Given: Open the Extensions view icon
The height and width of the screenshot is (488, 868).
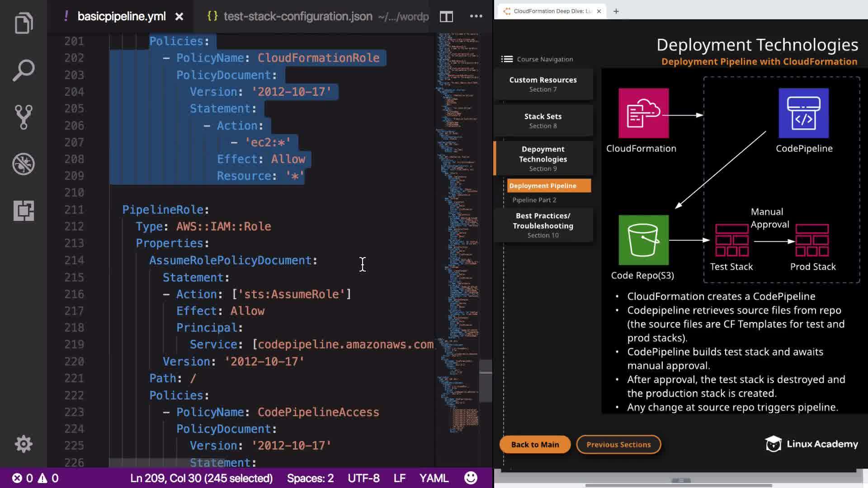Looking at the screenshot, I should [24, 211].
